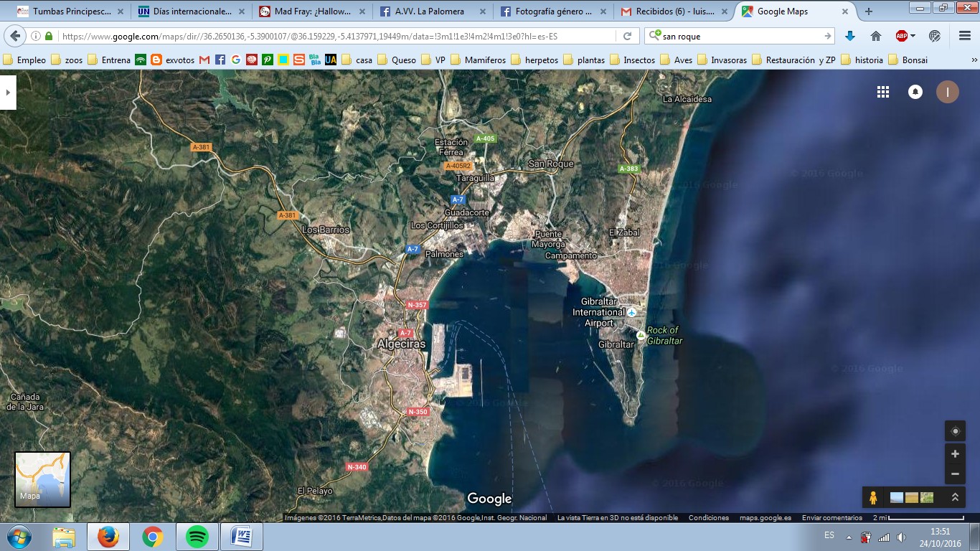The width and height of the screenshot is (980, 551).
Task: Select the Street View pegman icon
Action: click(x=873, y=497)
